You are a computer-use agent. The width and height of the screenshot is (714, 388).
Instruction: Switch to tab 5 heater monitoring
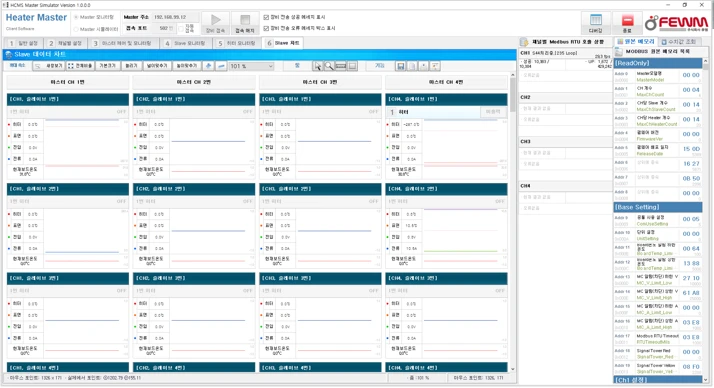237,43
